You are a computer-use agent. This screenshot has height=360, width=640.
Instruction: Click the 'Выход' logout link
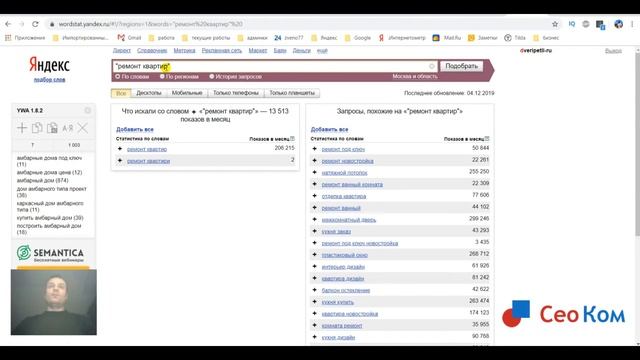pos(613,51)
